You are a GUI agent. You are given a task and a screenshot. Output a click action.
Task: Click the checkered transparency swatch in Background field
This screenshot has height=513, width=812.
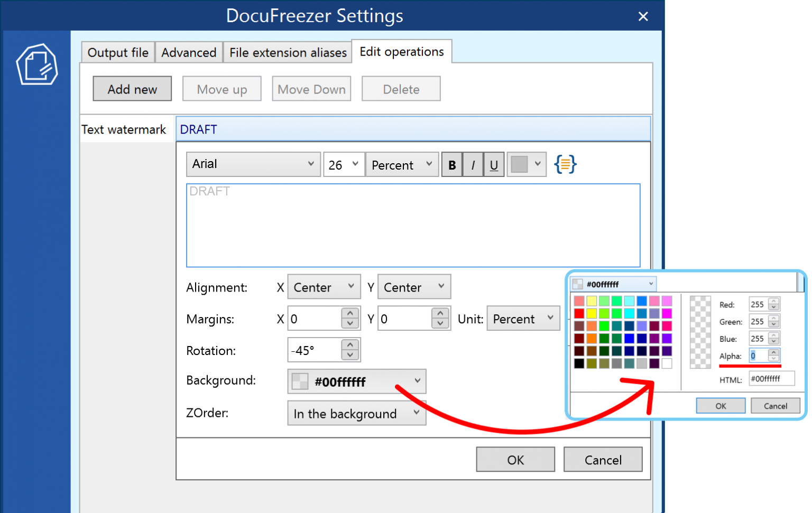click(x=300, y=381)
